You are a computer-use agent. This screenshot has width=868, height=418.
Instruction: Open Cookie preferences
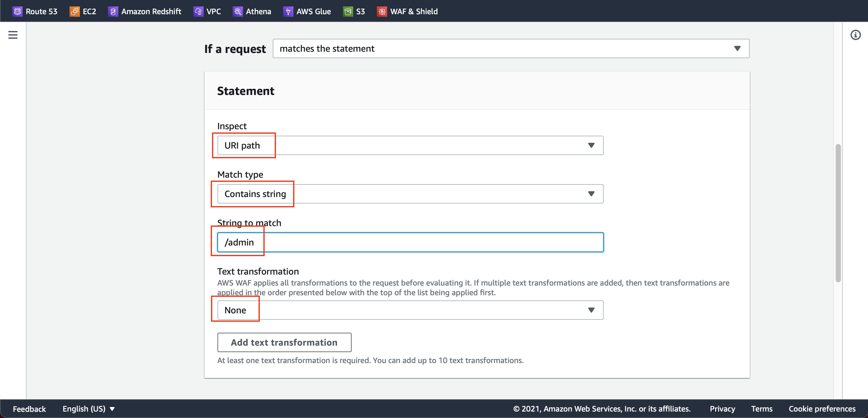[822, 409]
